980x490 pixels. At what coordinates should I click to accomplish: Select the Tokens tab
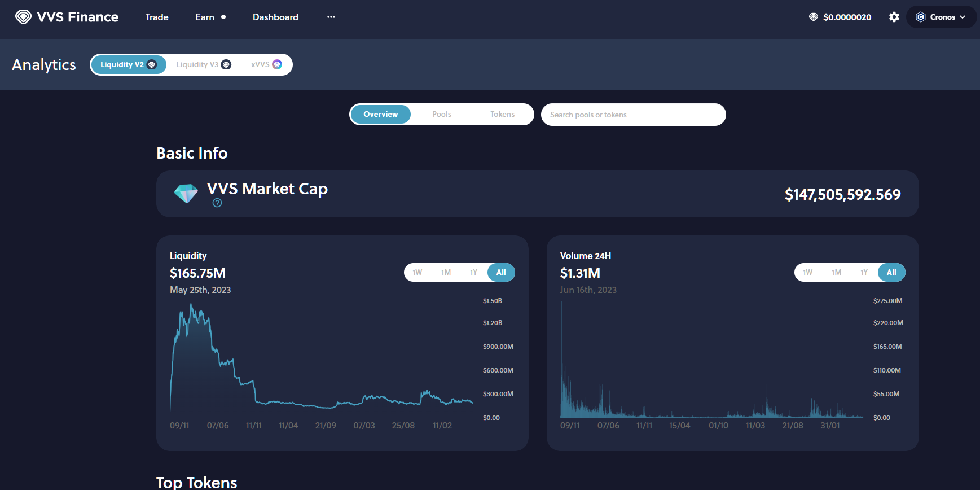502,114
